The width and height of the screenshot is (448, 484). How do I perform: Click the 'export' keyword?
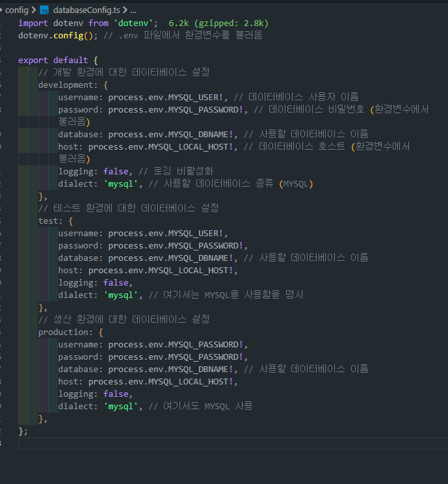click(x=33, y=60)
